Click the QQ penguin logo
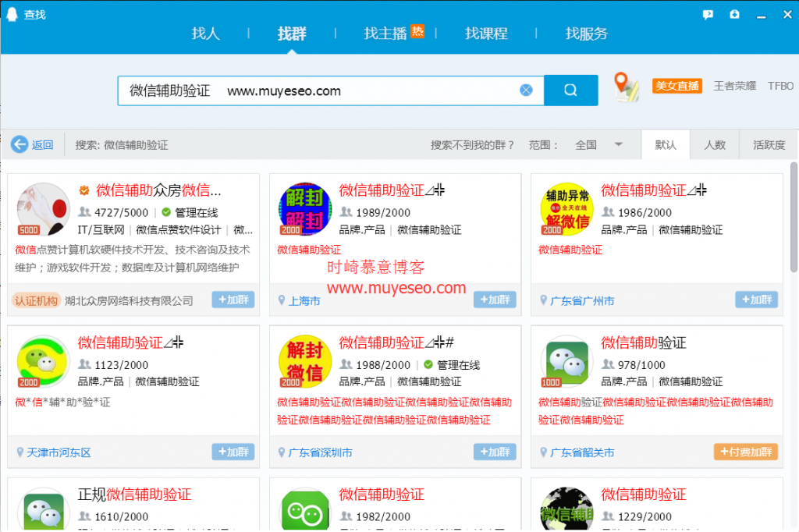This screenshot has height=532, width=799. tap(12, 14)
